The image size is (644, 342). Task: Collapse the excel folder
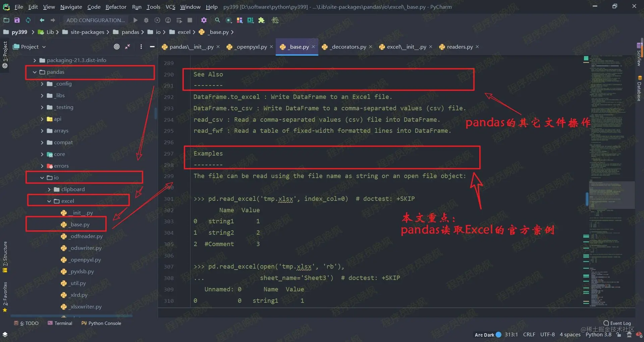(x=49, y=201)
